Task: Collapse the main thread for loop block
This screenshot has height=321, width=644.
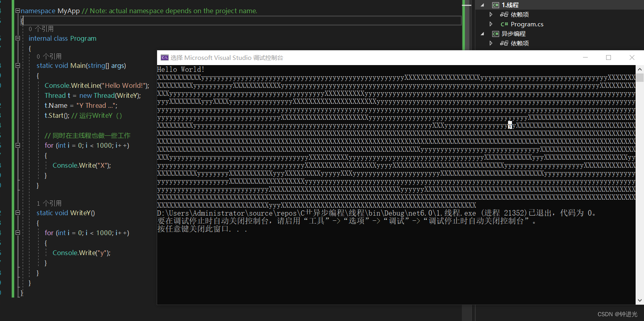Action: point(18,145)
